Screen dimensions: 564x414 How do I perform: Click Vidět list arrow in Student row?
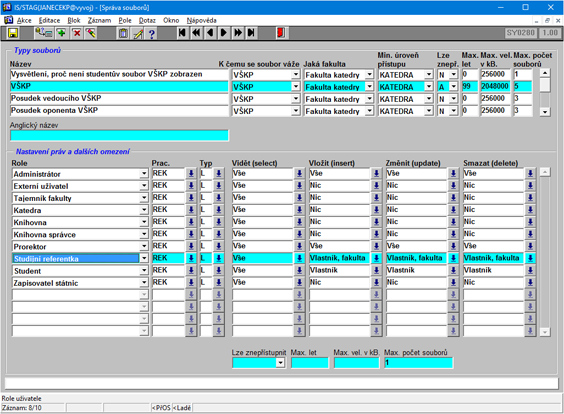[299, 270]
